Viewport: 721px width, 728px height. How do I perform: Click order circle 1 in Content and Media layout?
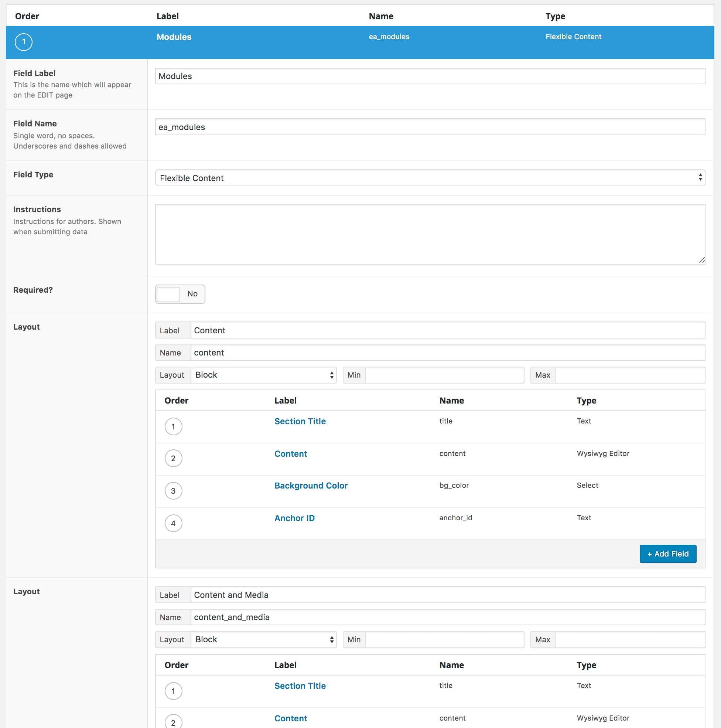[173, 691]
